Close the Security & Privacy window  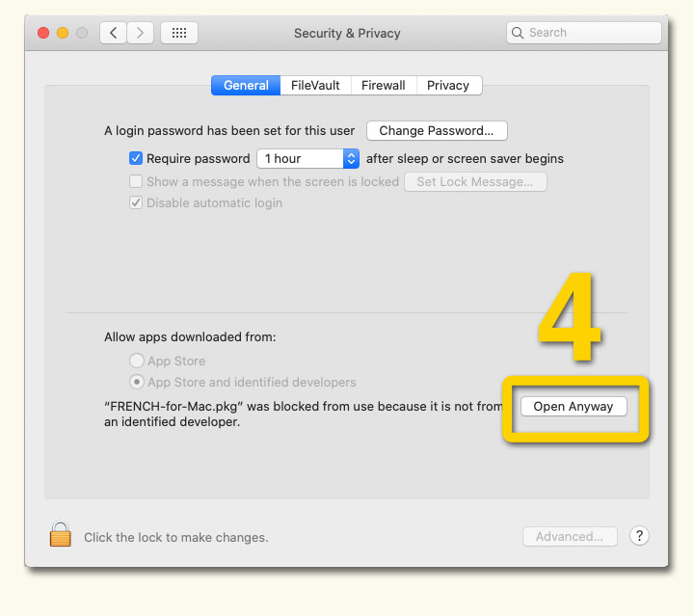[x=43, y=33]
